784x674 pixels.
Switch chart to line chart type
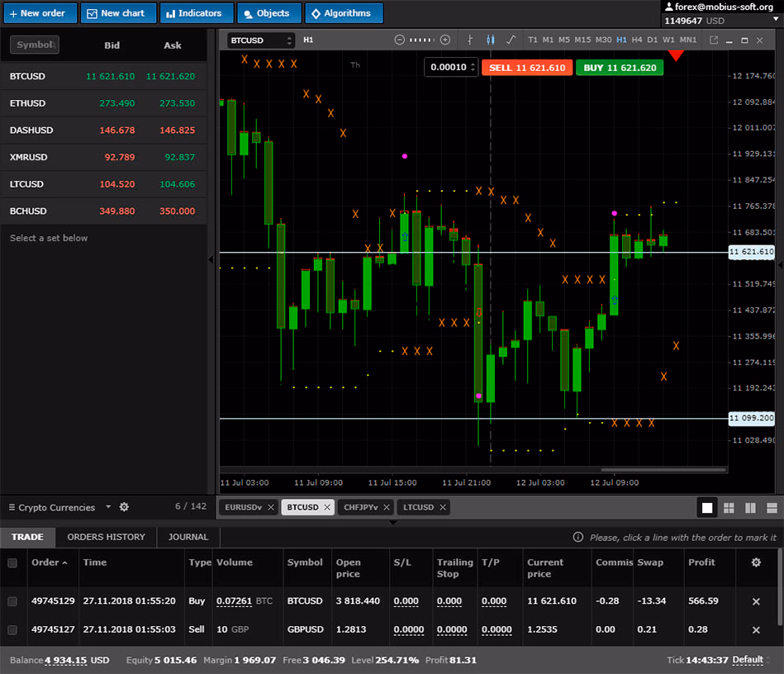click(x=511, y=40)
